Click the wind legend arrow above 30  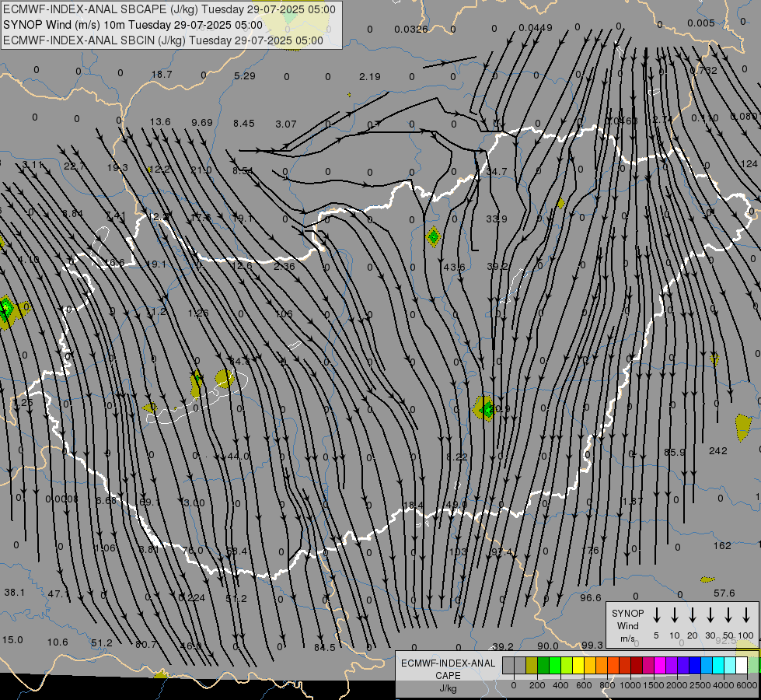pos(710,615)
